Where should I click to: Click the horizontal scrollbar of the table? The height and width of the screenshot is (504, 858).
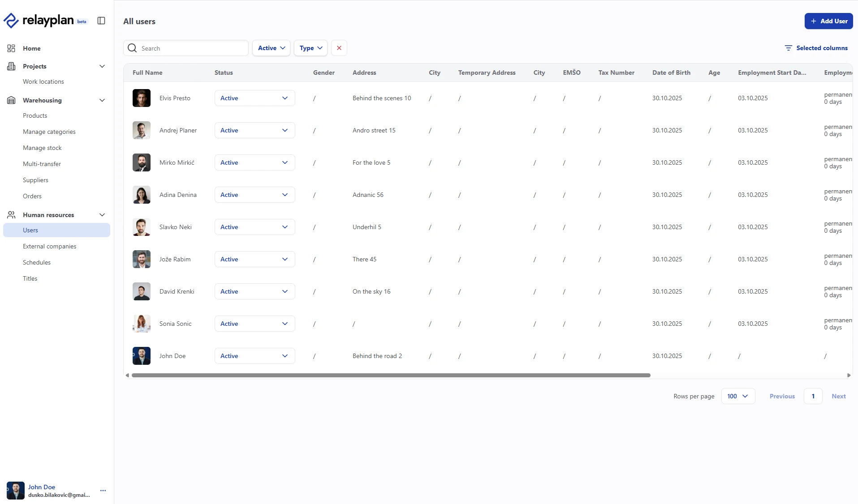[x=391, y=376]
